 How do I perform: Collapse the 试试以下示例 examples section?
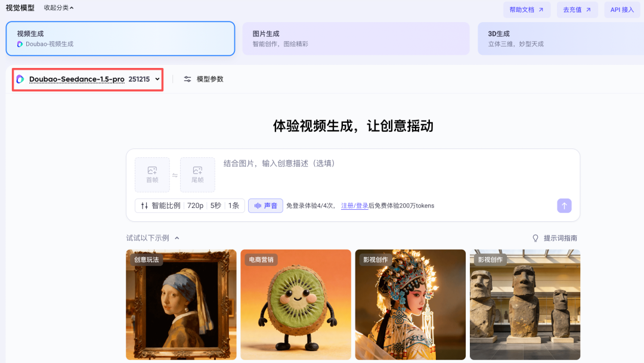(153, 238)
